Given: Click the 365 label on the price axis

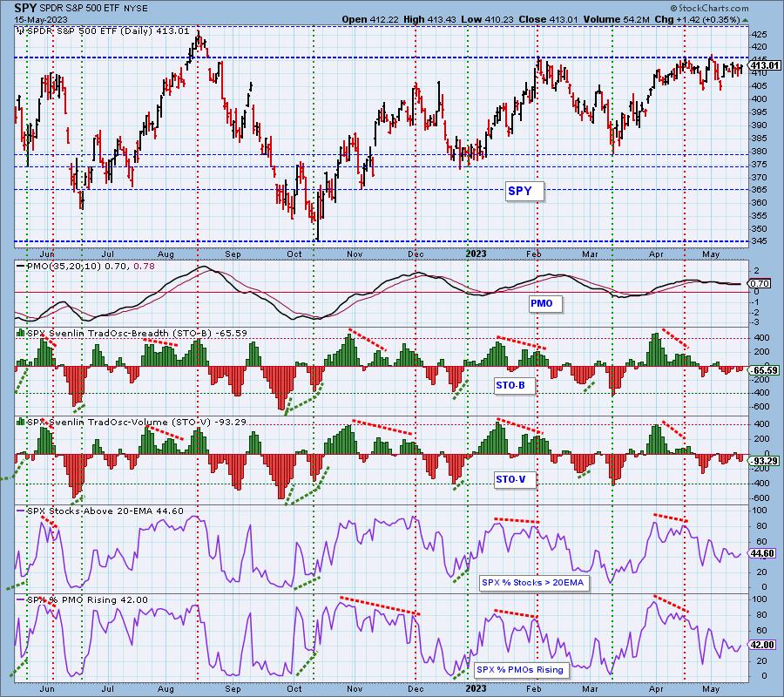Looking at the screenshot, I should (759, 190).
